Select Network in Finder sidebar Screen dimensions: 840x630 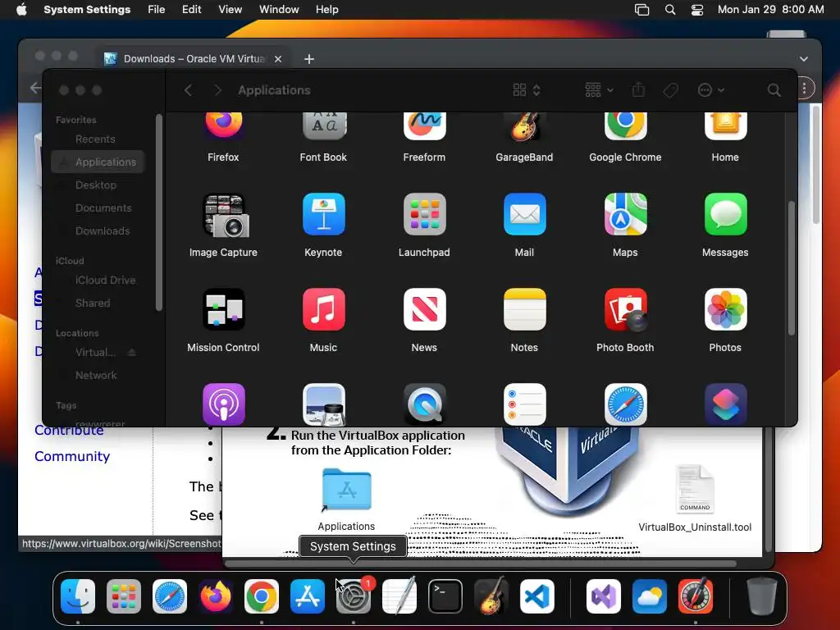(97, 375)
